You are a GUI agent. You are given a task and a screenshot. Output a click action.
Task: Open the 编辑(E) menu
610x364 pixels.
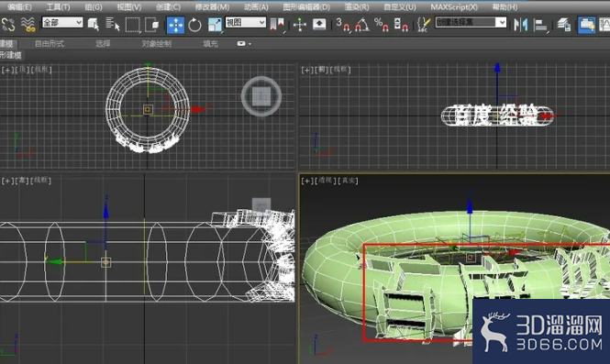pos(19,7)
